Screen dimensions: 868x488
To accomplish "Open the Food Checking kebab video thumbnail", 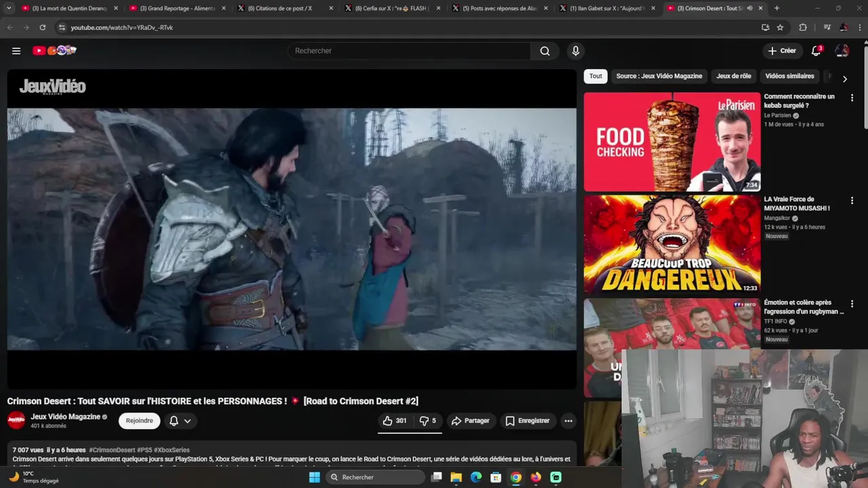I will point(672,142).
